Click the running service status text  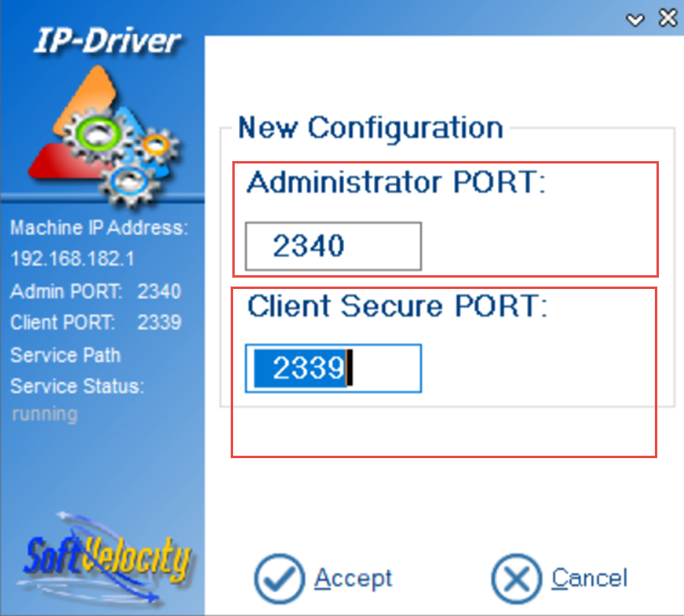tap(45, 414)
